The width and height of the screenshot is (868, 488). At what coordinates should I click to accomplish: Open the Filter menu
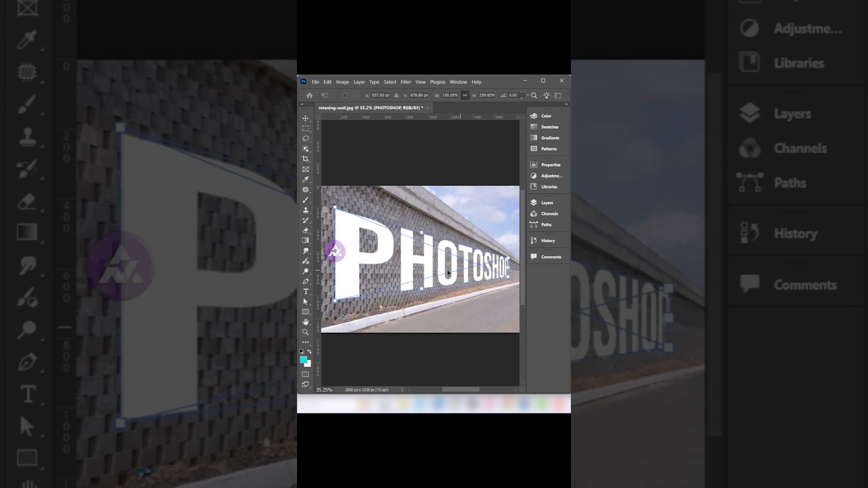406,82
